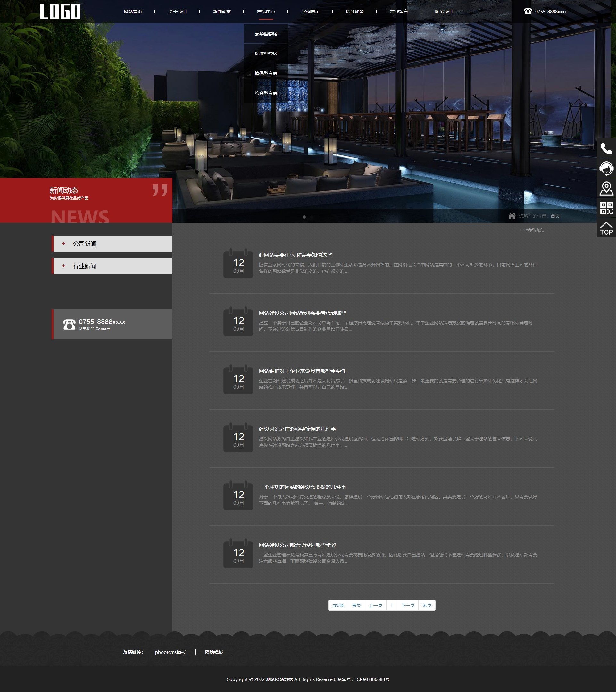Click the telephone icon beside sidebar contact number
616x692 pixels.
(x=69, y=324)
